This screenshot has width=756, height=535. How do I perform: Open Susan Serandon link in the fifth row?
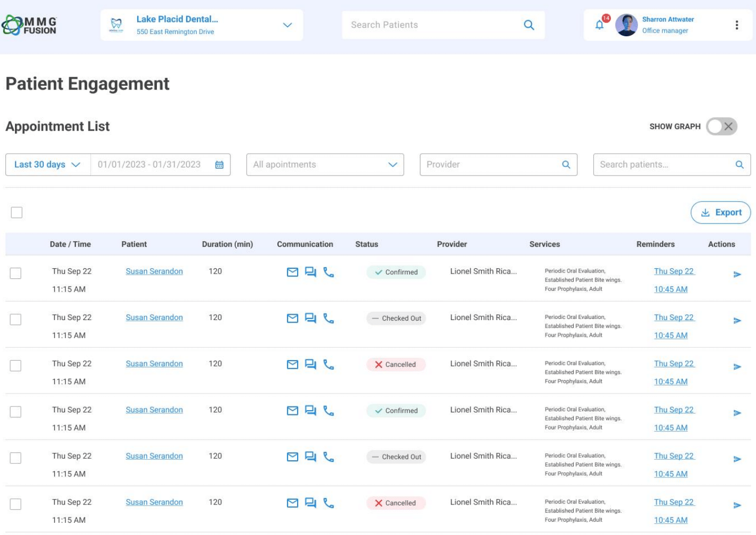(x=154, y=456)
